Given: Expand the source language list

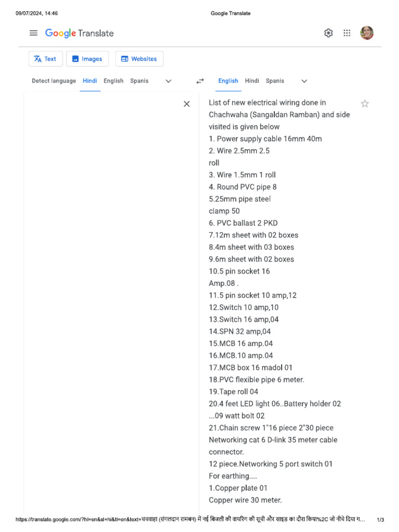Looking at the screenshot, I should pos(168,81).
